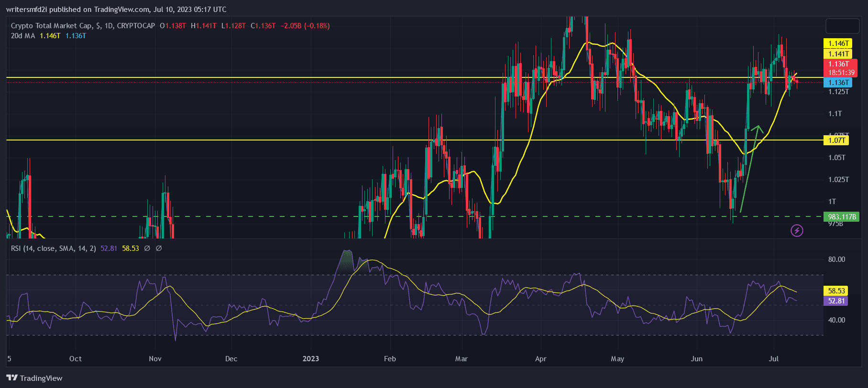Click the yellow 58.53 RSI scale label
Image resolution: width=868 pixels, height=388 pixels.
click(x=836, y=291)
